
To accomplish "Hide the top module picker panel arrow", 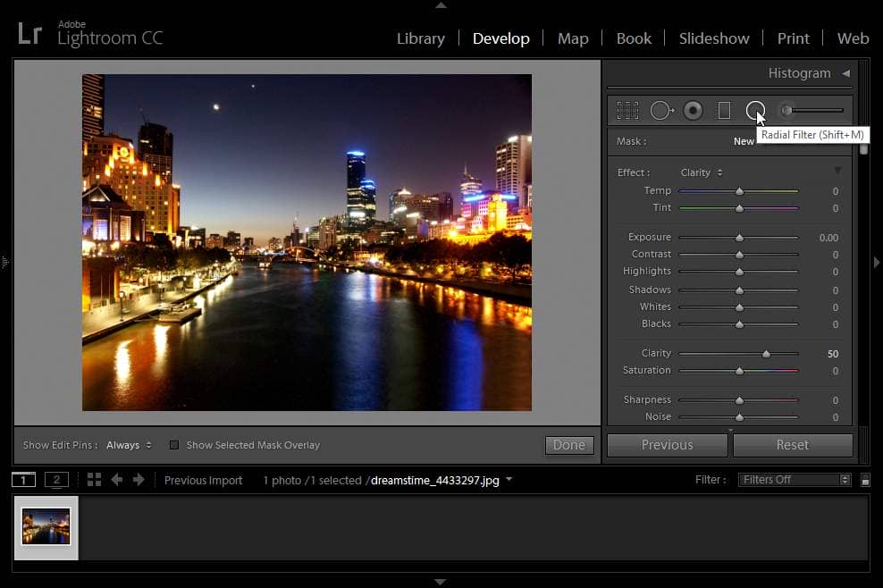I will point(441,5).
